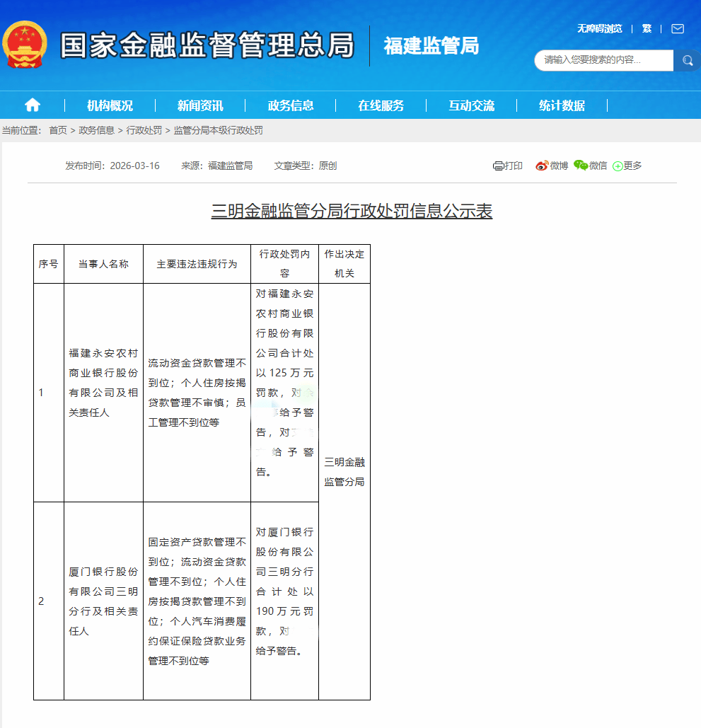Click the home icon in navigation bar
701x728 pixels.
point(33,105)
